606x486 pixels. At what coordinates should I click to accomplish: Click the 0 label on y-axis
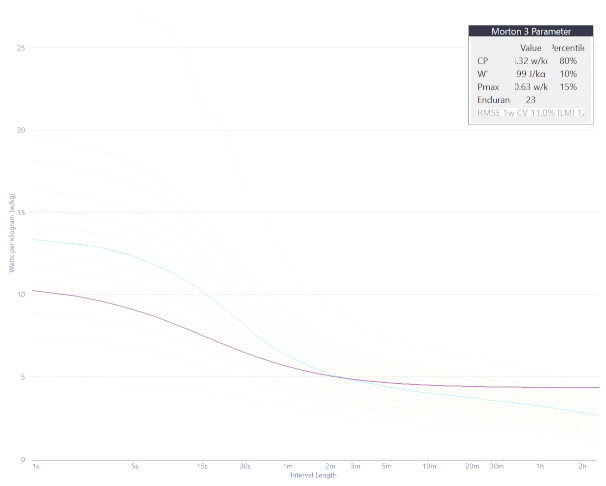point(23,459)
